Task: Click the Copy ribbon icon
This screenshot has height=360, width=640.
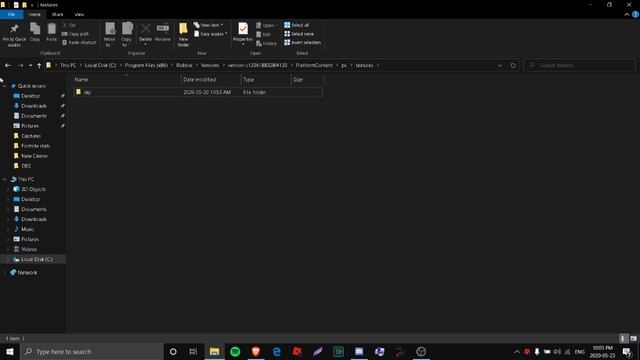Action: coord(35,29)
